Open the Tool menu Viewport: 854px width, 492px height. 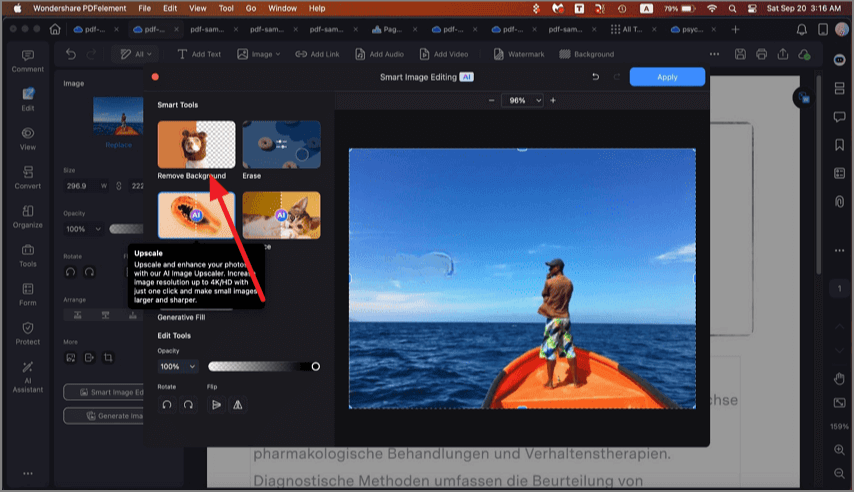pos(226,8)
